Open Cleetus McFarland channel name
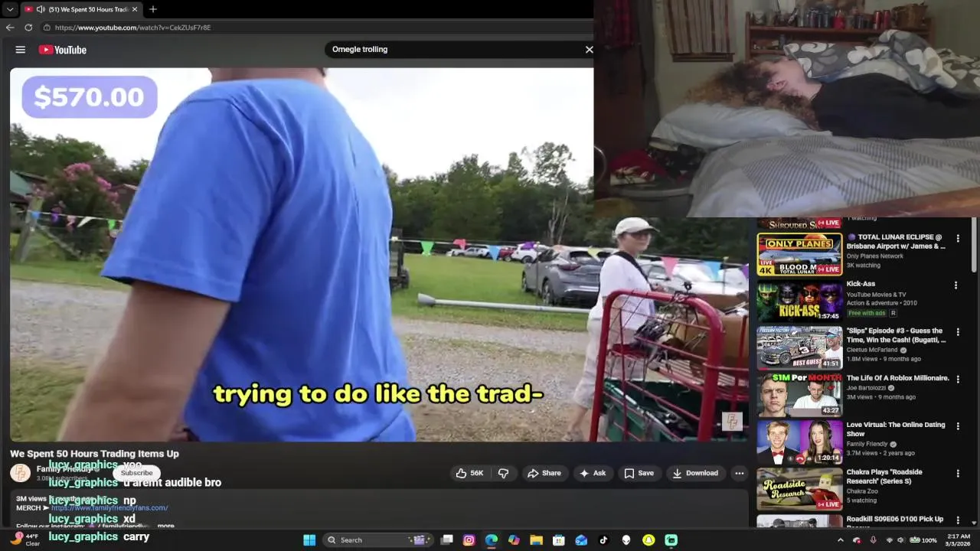980x551 pixels. [872, 350]
